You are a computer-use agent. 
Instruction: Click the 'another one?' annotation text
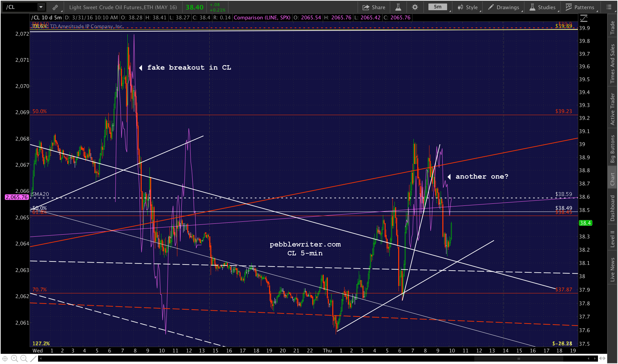tap(482, 177)
